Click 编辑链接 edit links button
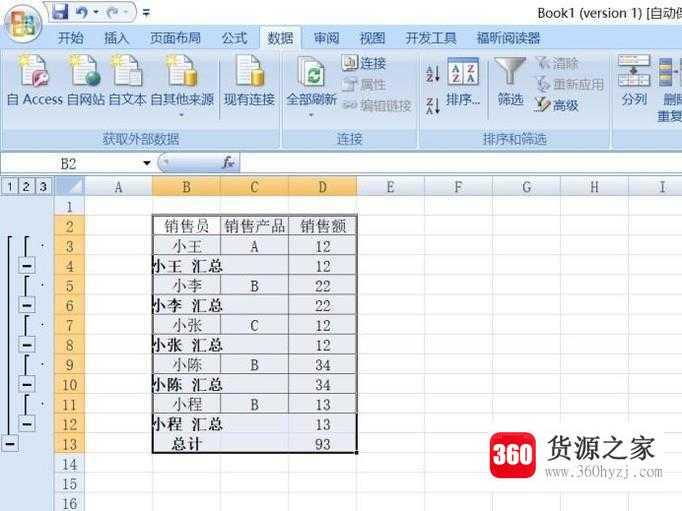The height and width of the screenshot is (511, 682). pos(377,105)
